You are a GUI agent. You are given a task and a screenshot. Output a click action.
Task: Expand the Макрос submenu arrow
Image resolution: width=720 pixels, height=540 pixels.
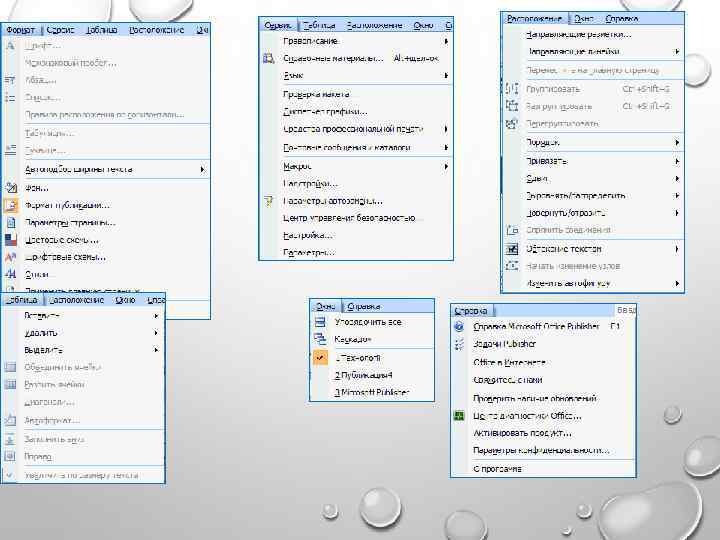pyautogui.click(x=446, y=166)
